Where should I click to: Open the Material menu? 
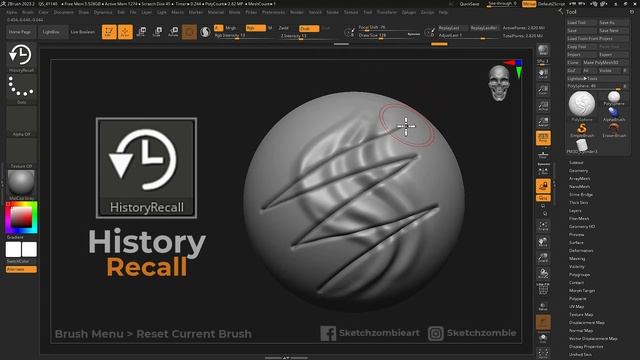tap(216, 12)
